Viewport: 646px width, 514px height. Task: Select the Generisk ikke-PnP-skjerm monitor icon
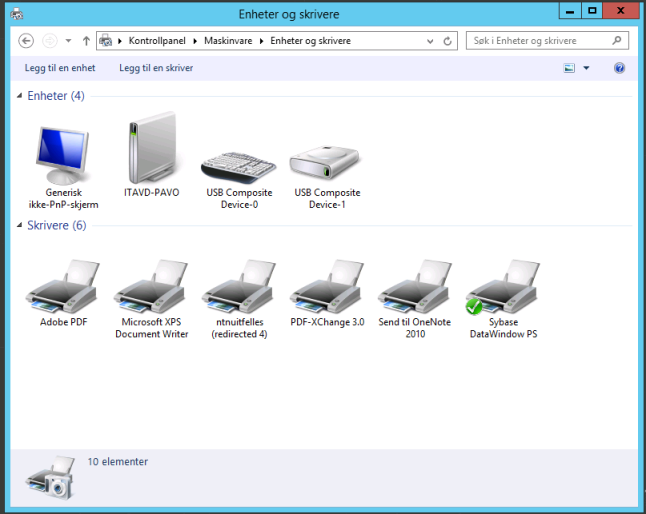(63, 155)
